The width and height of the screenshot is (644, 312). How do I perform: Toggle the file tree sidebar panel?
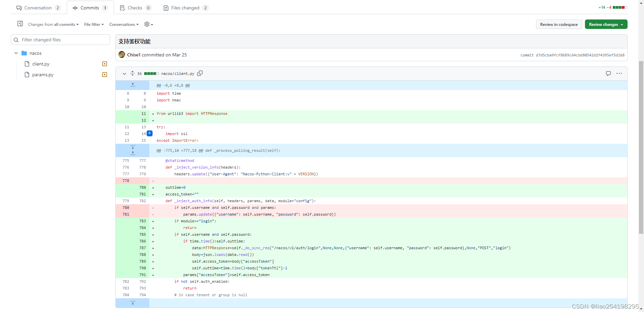click(x=20, y=24)
